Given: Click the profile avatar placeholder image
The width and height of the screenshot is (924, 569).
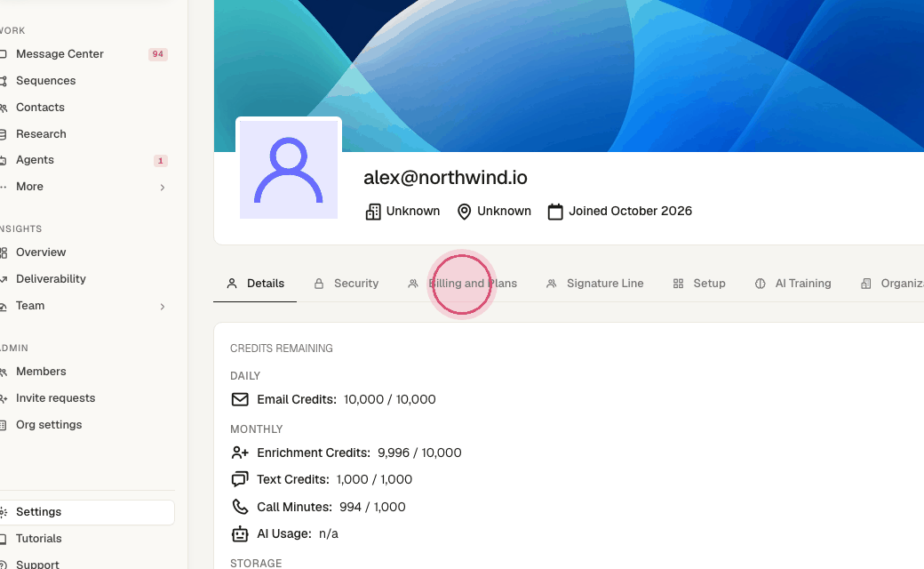Looking at the screenshot, I should coord(289,170).
